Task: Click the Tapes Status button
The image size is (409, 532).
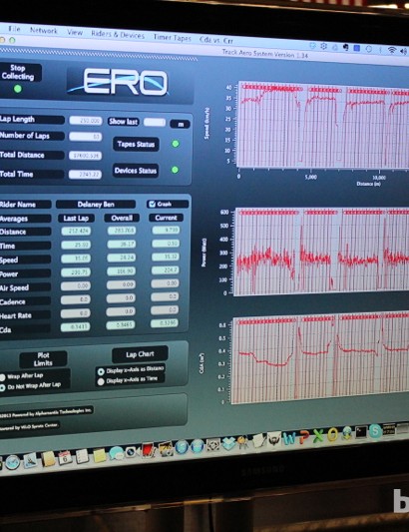Action: pos(136,145)
